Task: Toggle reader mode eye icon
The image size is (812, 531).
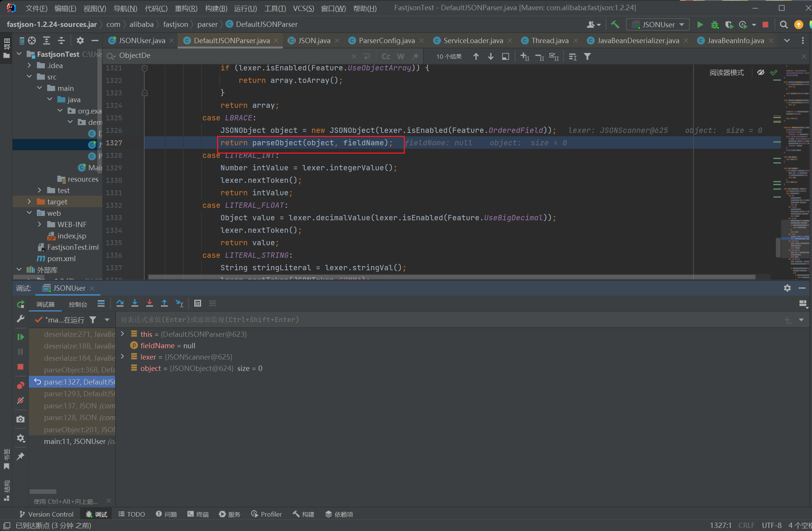Action: 760,72
